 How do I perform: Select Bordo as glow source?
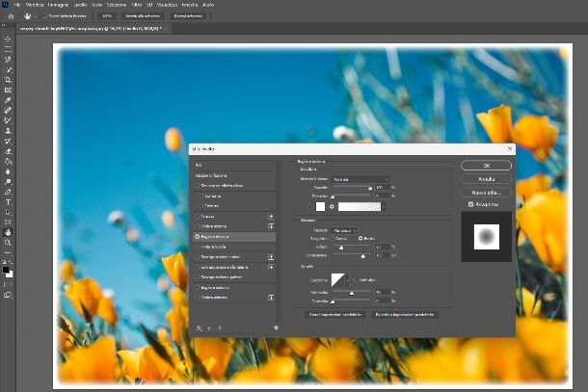[x=361, y=238]
